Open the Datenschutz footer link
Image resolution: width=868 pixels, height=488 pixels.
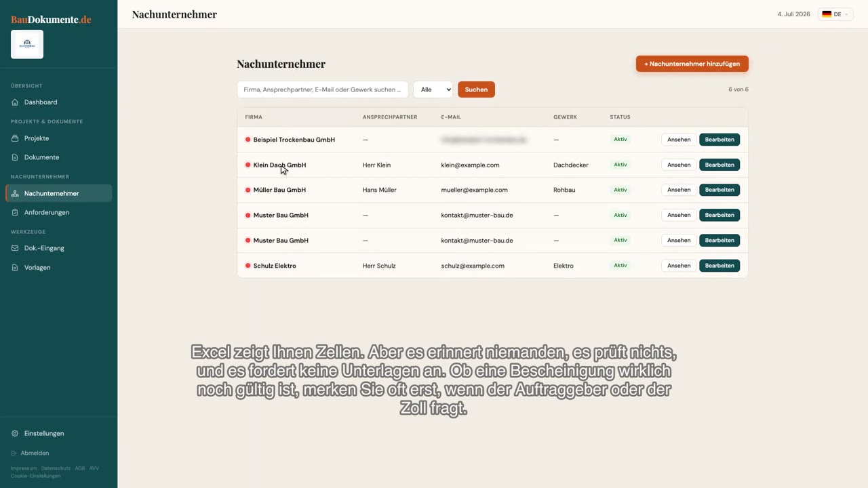[x=56, y=468]
